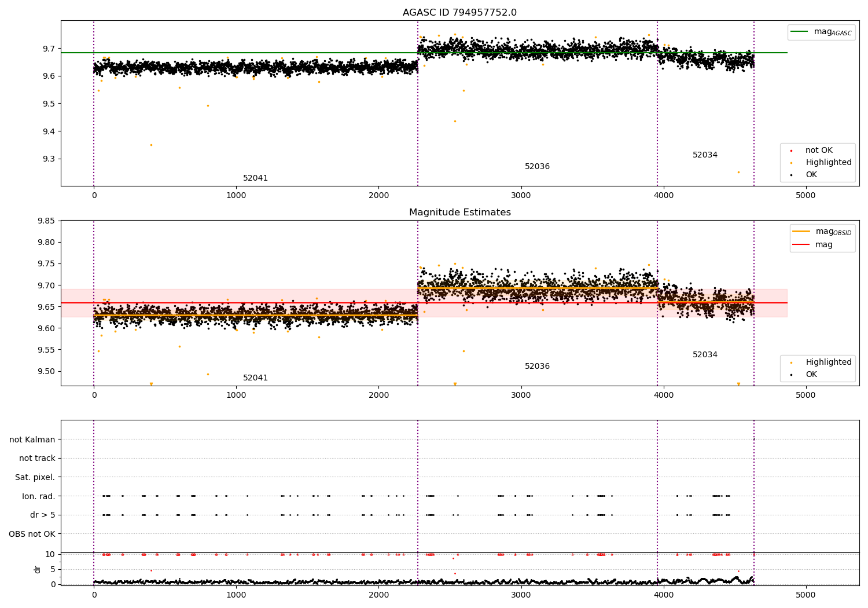Click the 'not track' row label in bottom plot
The image size is (868, 608).
coord(37,459)
